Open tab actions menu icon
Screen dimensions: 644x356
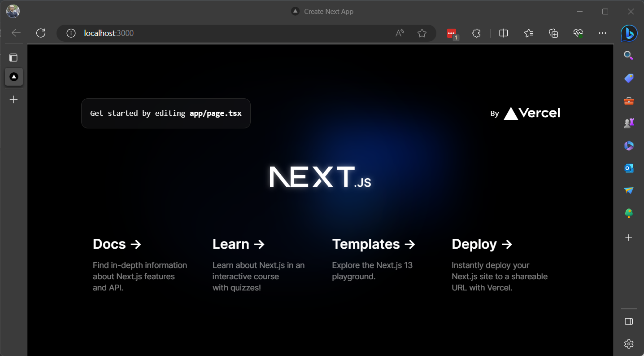point(13,57)
